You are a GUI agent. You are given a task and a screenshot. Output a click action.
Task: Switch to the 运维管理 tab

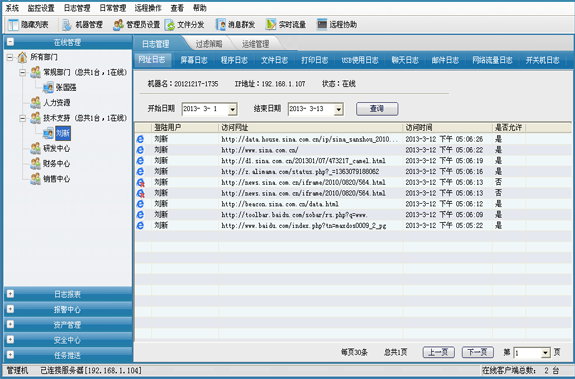pos(256,44)
